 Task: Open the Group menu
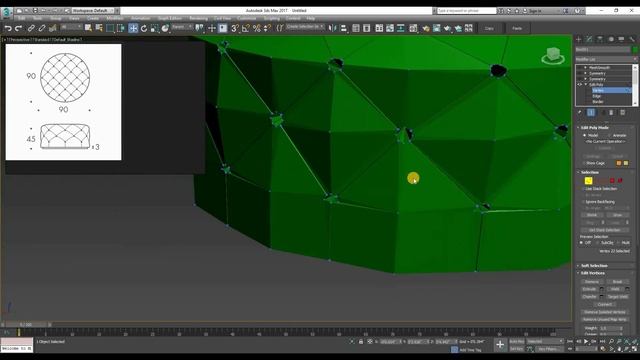[x=56, y=18]
